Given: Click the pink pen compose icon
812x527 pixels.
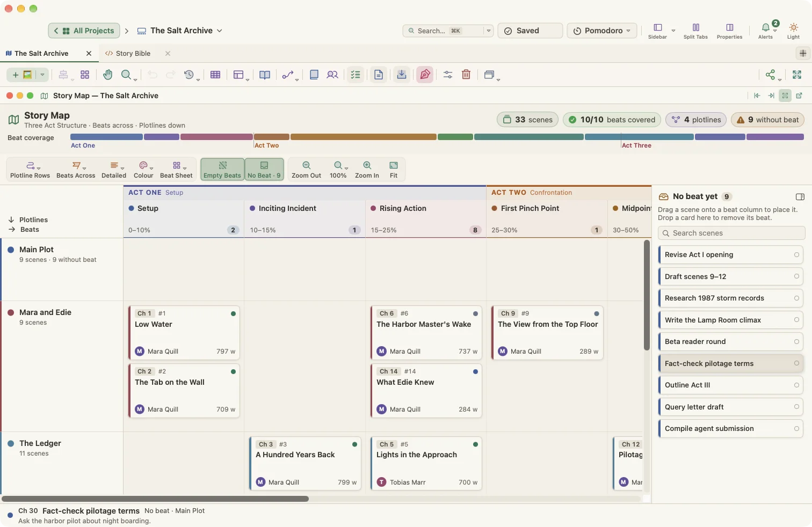Looking at the screenshot, I should (x=425, y=75).
